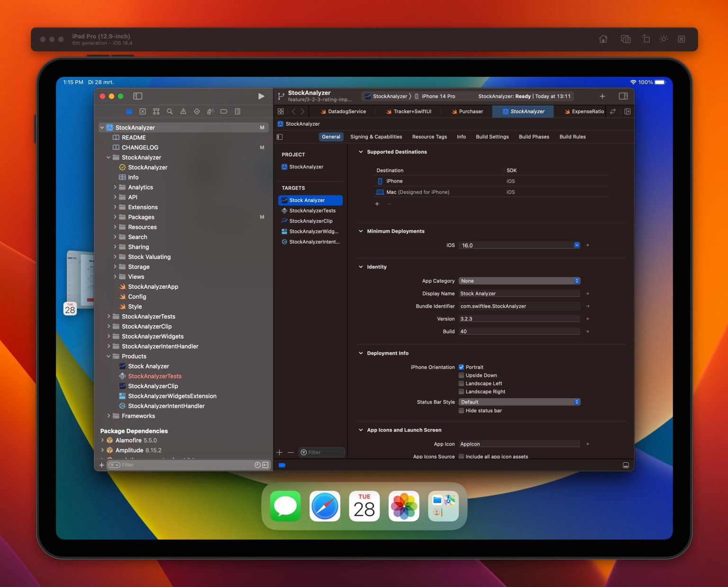The image size is (728, 587).
Task: Open the Breakpoint navigator capsule icon
Action: point(223,111)
